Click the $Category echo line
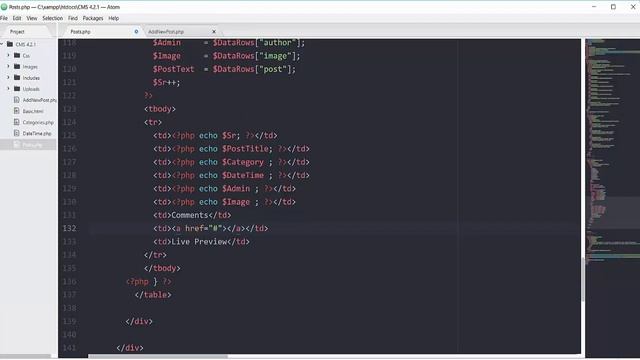This screenshot has width=640, height=360. click(x=231, y=162)
